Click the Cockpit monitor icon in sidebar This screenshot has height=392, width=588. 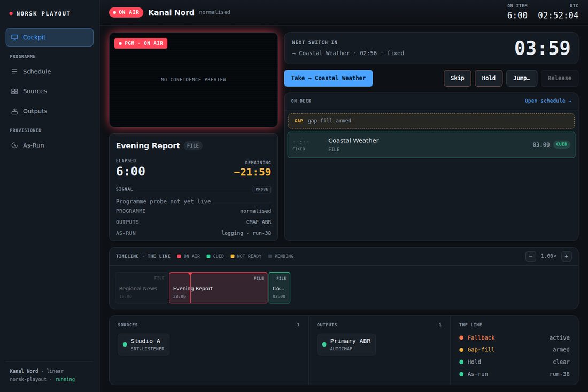tap(14, 37)
